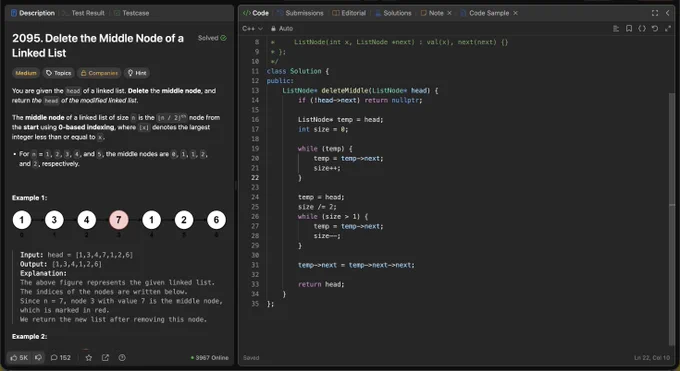This screenshot has height=371, width=680.
Task: Collapse the code panel with the chevron
Action: tap(668, 13)
